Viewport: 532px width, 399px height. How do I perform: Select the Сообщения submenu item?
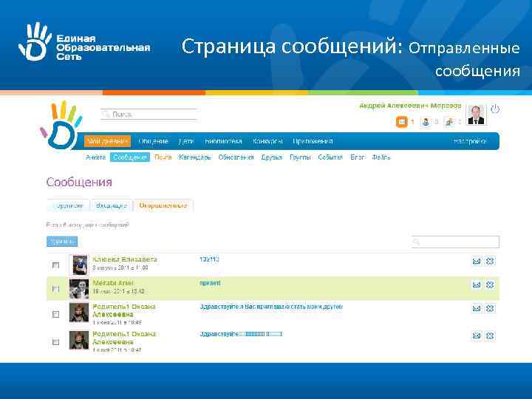tap(129, 157)
